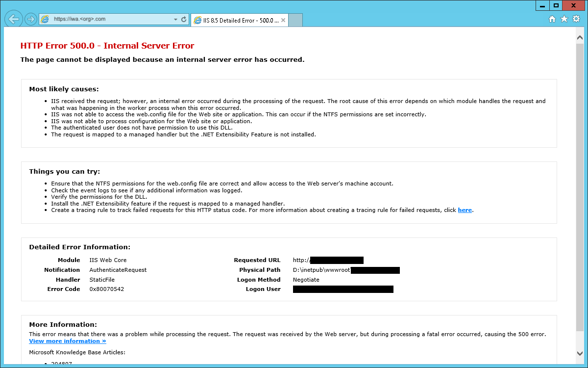Go back with the browser Back arrow
Image resolution: width=588 pixels, height=368 pixels.
click(14, 19)
